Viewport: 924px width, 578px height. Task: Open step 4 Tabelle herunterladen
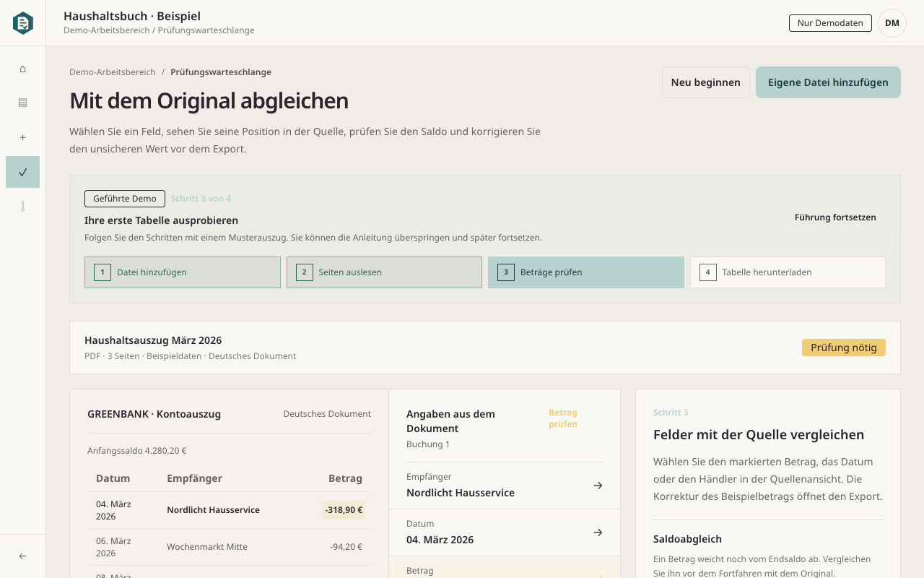click(x=788, y=272)
